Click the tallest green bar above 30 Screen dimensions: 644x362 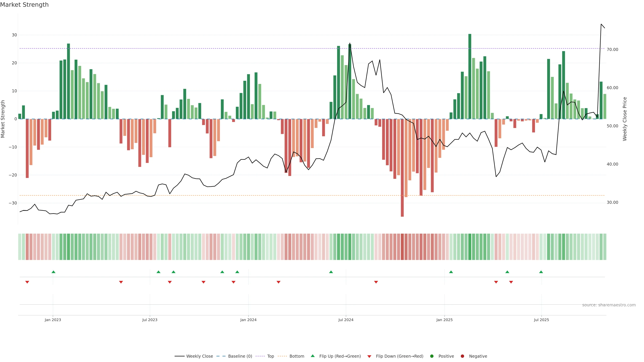tap(470, 75)
